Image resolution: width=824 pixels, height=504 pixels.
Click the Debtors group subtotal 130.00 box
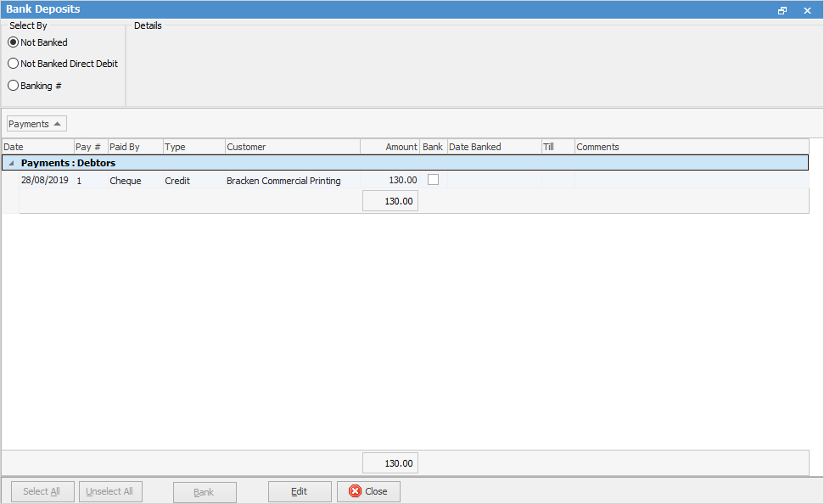pyautogui.click(x=390, y=201)
